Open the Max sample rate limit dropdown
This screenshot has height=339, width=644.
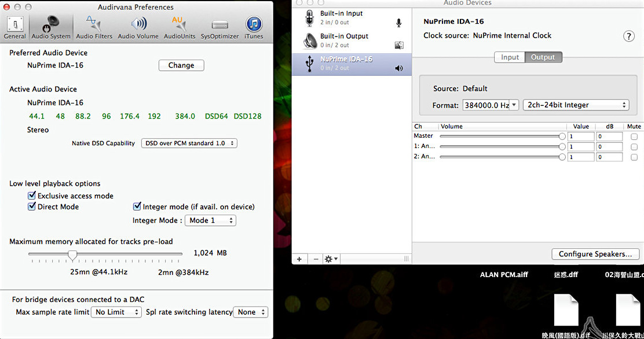116,312
